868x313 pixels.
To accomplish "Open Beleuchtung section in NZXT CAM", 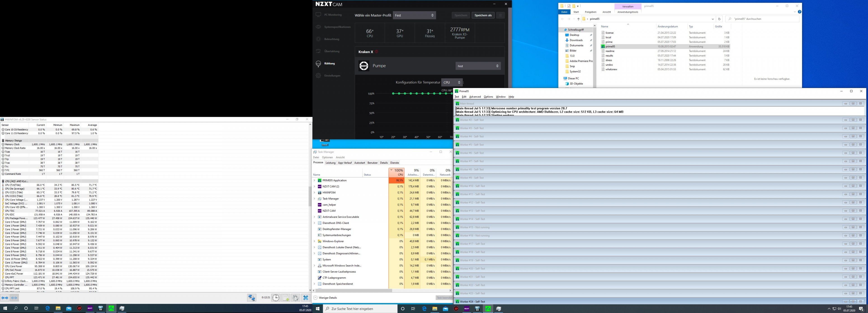I will pos(332,39).
